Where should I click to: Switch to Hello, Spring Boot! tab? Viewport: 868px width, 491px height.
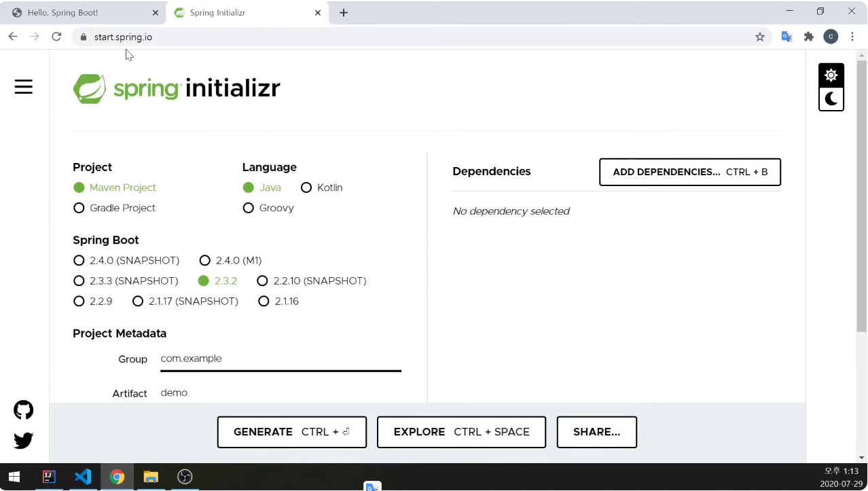pyautogui.click(x=83, y=13)
